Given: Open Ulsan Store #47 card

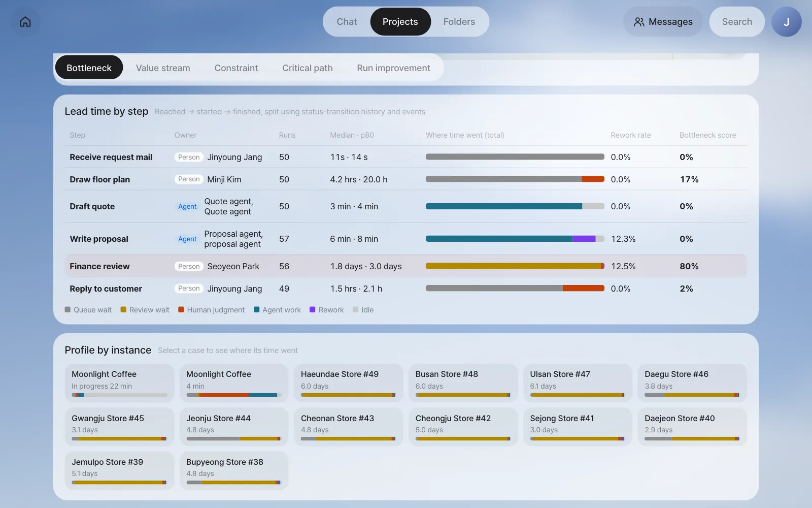Looking at the screenshot, I should pos(578,383).
